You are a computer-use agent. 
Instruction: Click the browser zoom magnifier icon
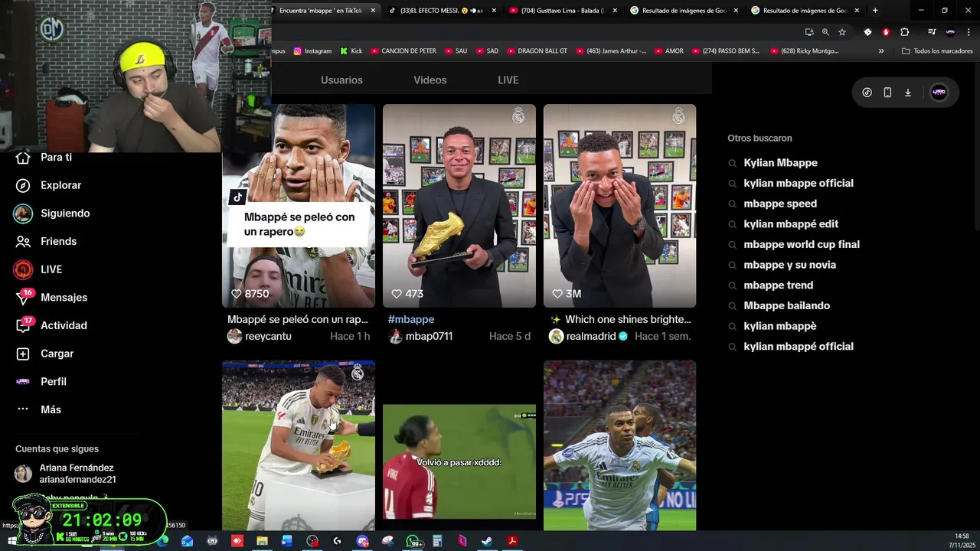click(x=825, y=32)
